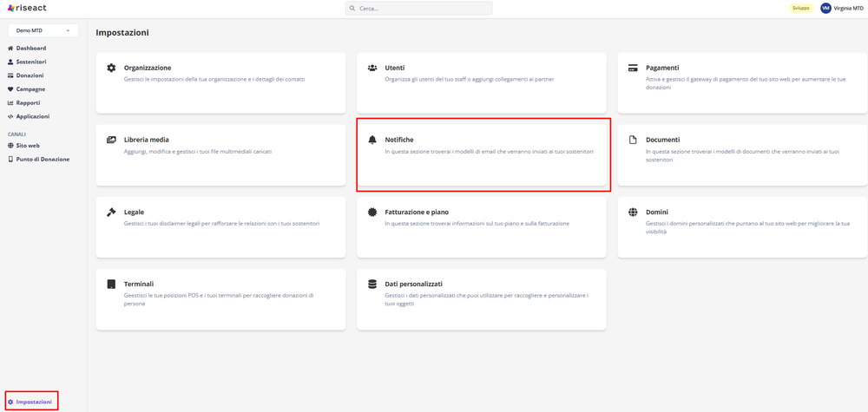This screenshot has width=868, height=412.
Task: Go to Dashboard in the sidebar
Action: (x=30, y=49)
